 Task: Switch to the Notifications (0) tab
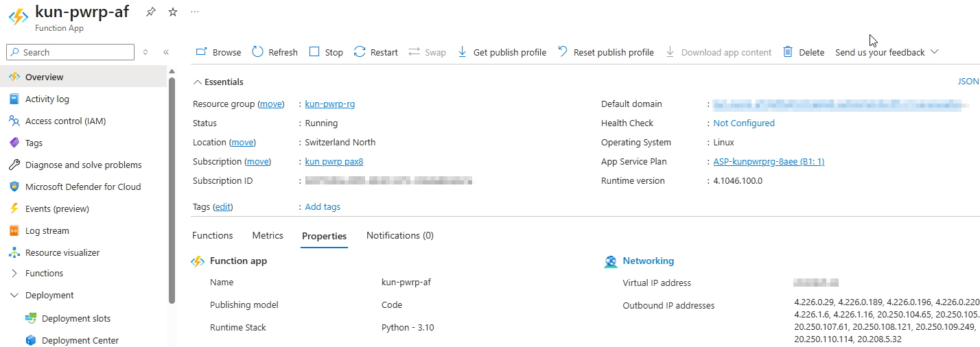pyautogui.click(x=400, y=235)
